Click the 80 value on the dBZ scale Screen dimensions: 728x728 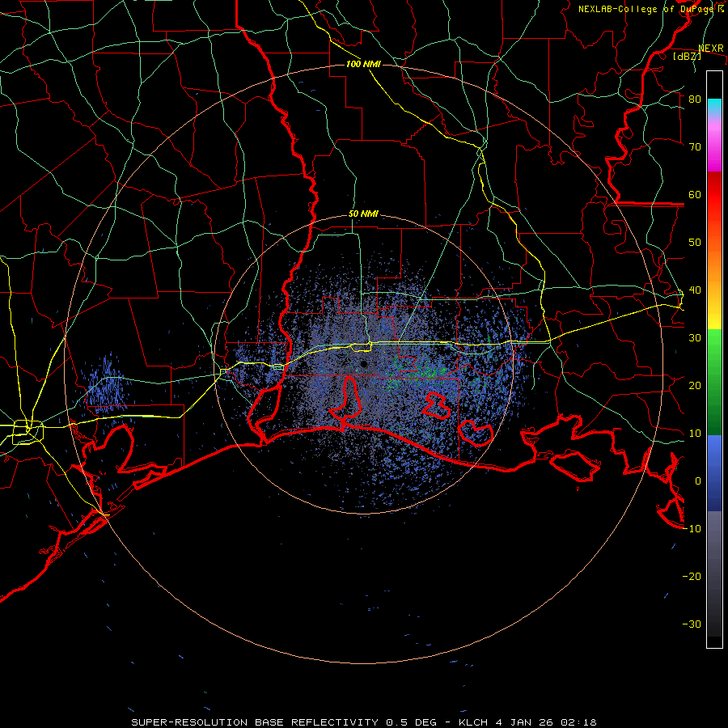pyautogui.click(x=695, y=99)
